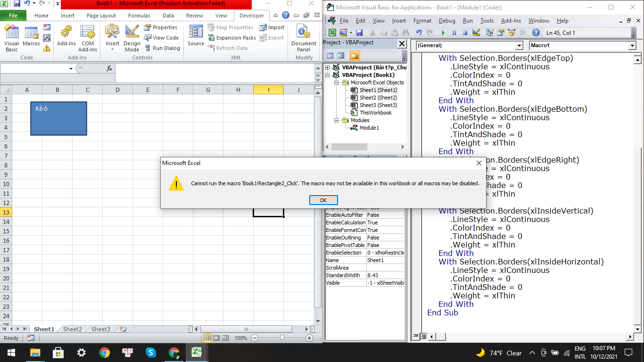
Task: Click the Reset stop button in VBA toolbar
Action: (x=465, y=33)
